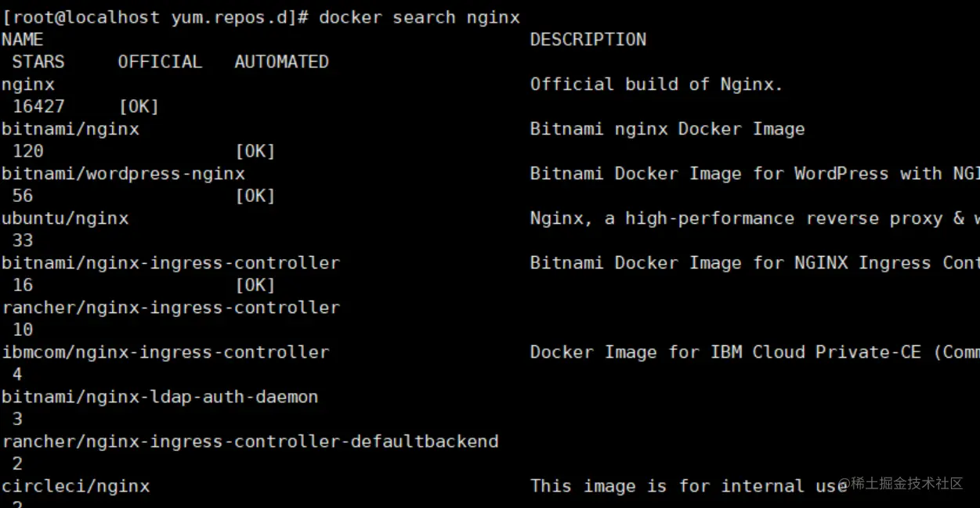Click the [OK] official marker beside 16427

(139, 106)
